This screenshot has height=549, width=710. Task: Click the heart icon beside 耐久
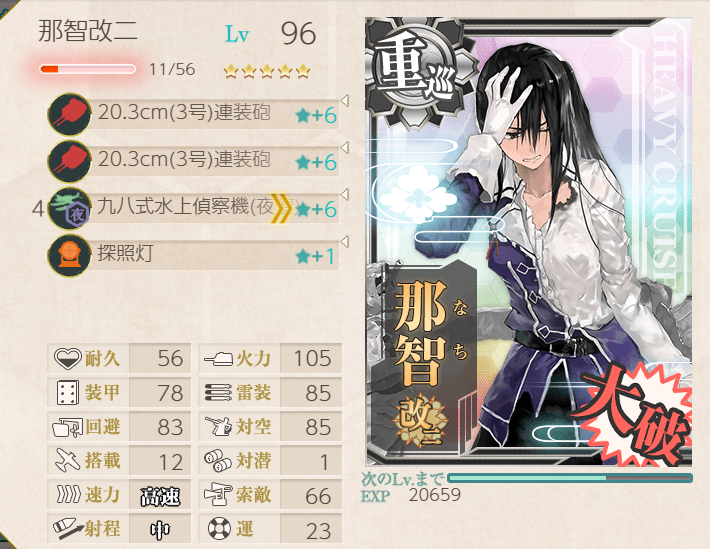pyautogui.click(x=67, y=358)
